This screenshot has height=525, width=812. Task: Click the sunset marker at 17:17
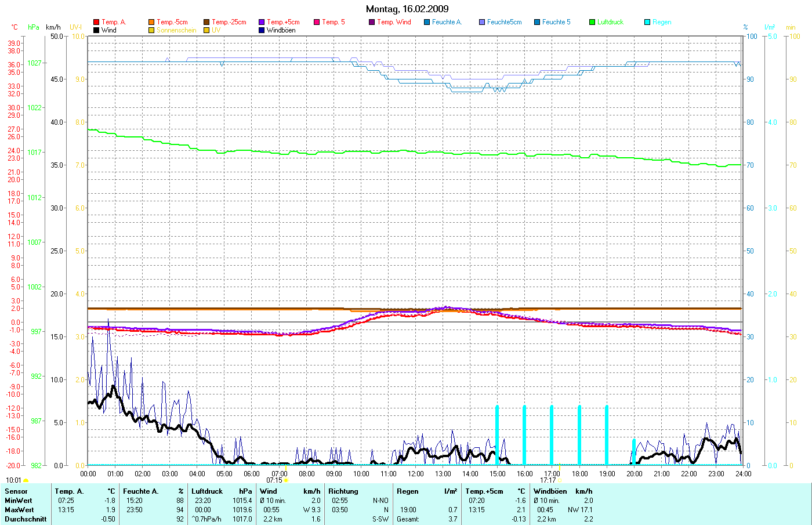[559, 480]
